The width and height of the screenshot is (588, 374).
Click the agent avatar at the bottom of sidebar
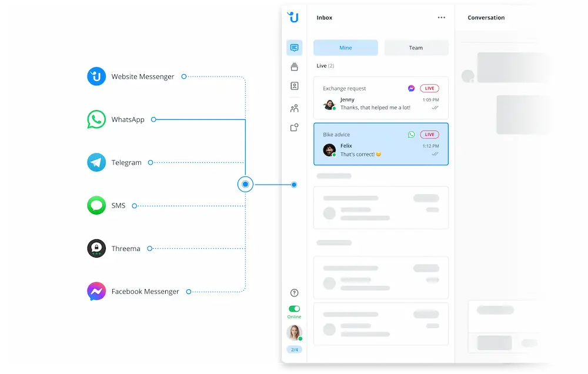click(x=294, y=332)
